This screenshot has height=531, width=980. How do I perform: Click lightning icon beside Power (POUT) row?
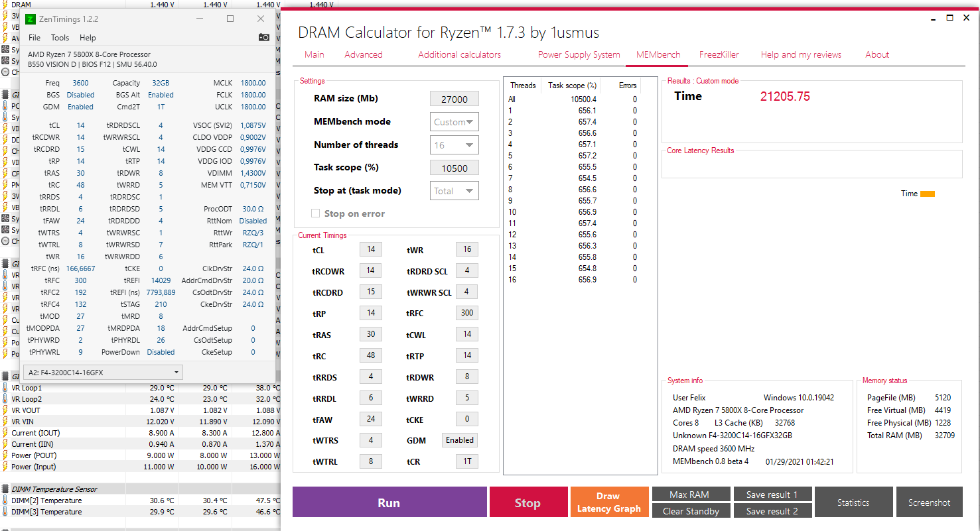click(x=5, y=455)
